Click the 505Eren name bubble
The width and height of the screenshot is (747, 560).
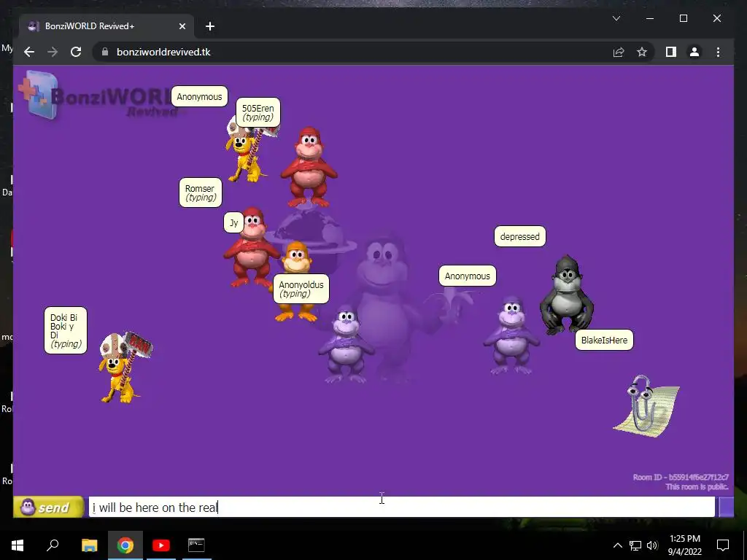258,113
